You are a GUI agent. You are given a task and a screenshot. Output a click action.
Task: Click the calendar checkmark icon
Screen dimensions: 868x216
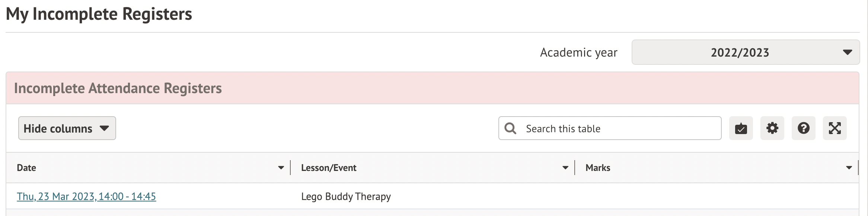[x=741, y=128]
